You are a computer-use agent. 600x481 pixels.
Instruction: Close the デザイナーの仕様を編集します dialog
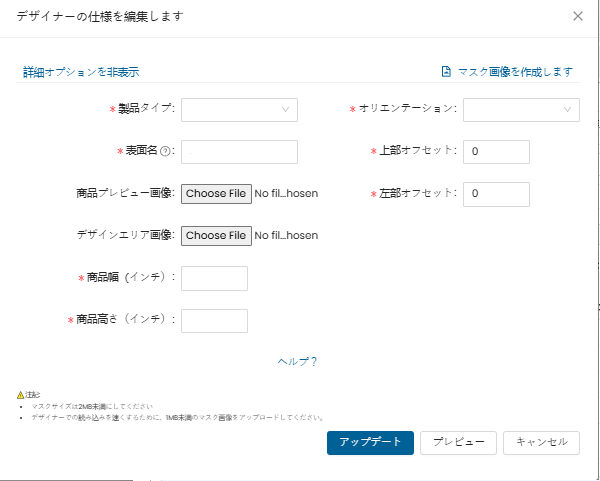(x=578, y=16)
